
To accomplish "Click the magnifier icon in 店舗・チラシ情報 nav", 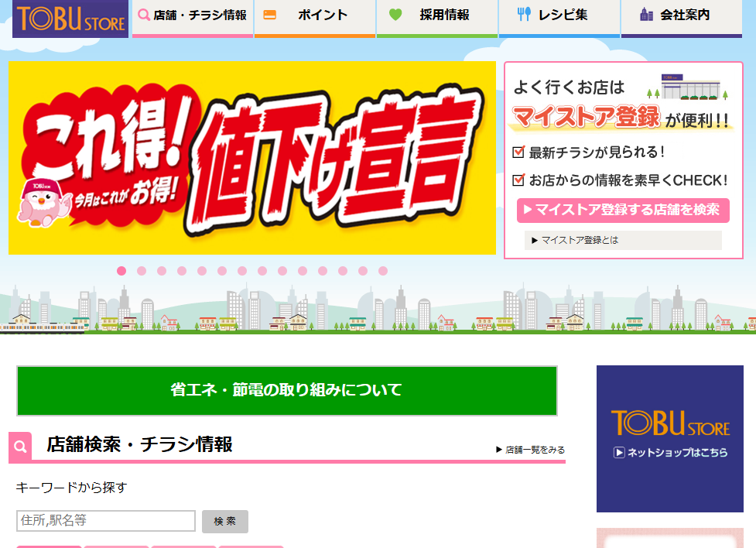I will point(144,15).
